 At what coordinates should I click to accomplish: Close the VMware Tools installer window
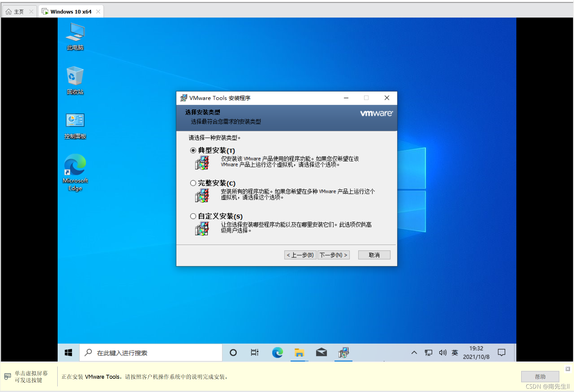[387, 98]
